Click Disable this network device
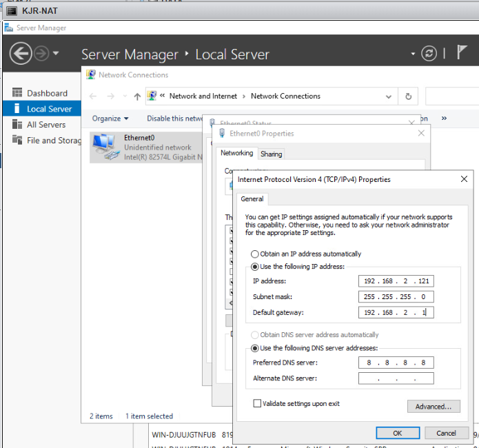This screenshot has height=448, width=479. (x=175, y=119)
